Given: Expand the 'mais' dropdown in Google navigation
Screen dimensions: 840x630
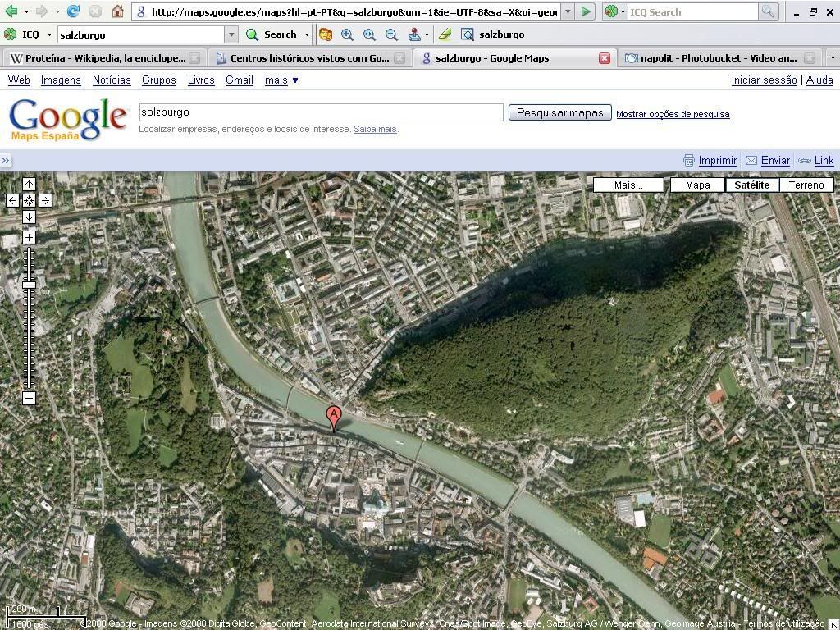Looking at the screenshot, I should coord(281,80).
